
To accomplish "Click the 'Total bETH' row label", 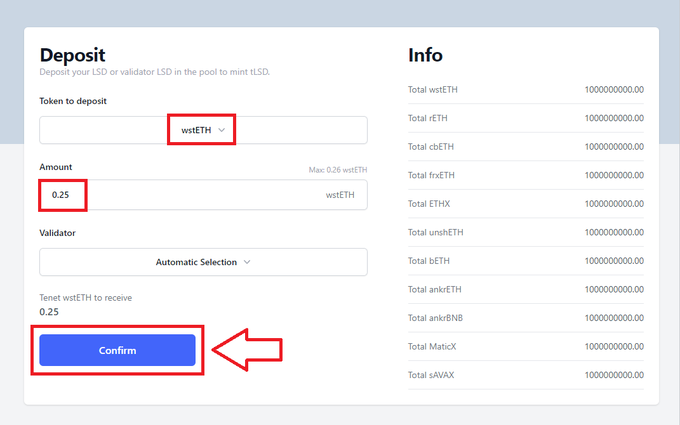I will [x=428, y=261].
